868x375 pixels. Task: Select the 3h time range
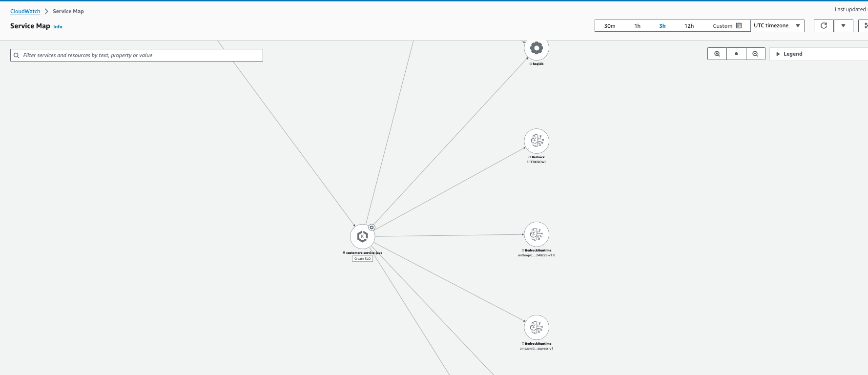(662, 26)
